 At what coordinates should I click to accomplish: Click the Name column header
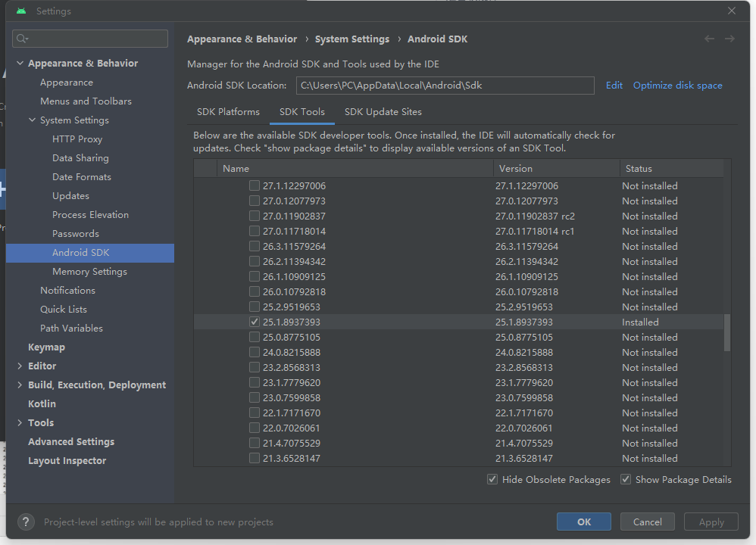point(355,169)
